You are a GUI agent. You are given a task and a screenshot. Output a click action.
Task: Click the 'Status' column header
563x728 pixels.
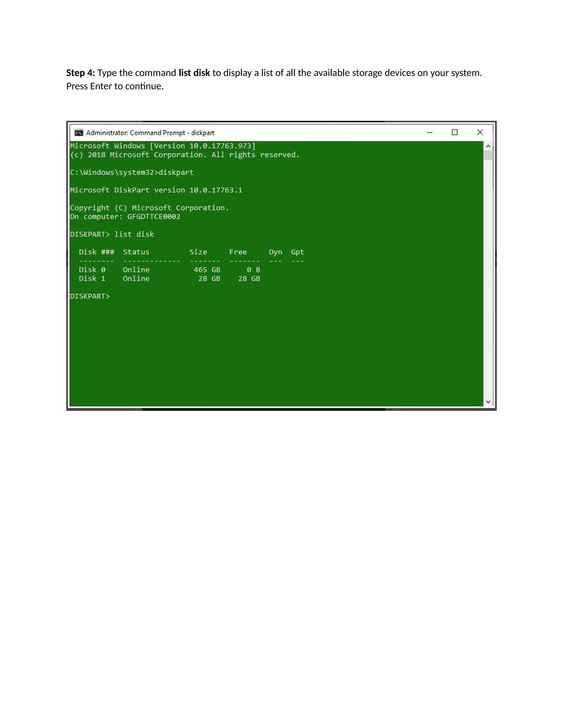pos(136,252)
